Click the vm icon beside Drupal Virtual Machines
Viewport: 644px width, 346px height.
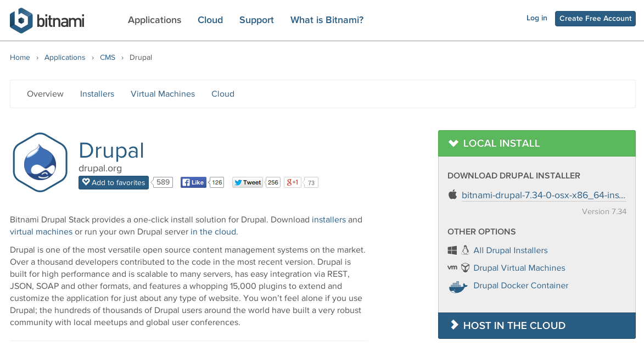[x=452, y=267]
